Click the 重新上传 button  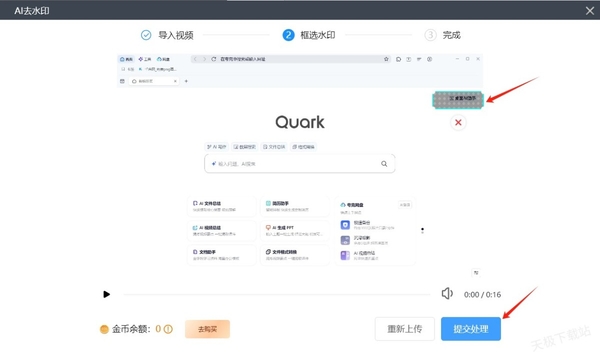pyautogui.click(x=404, y=329)
